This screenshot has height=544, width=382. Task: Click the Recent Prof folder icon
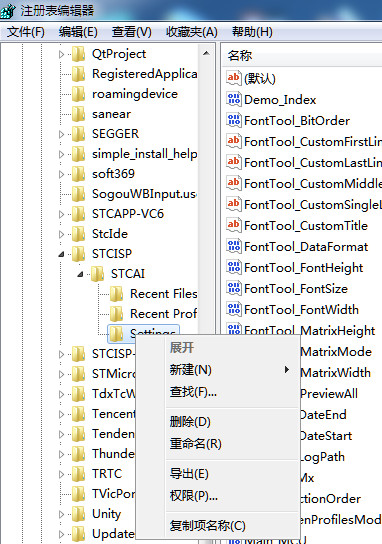coord(117,314)
